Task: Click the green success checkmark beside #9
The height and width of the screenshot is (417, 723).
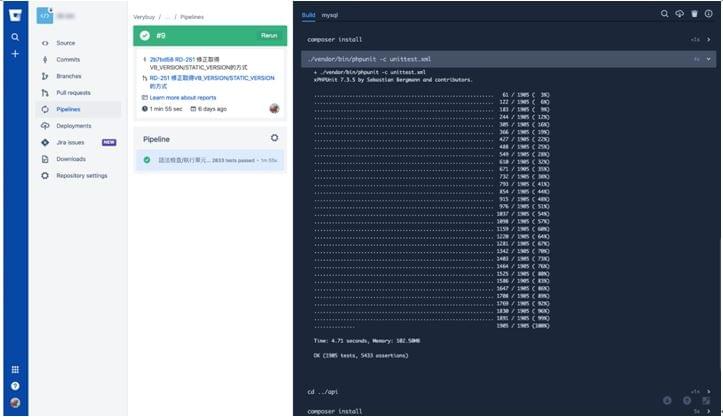Action: click(145, 36)
